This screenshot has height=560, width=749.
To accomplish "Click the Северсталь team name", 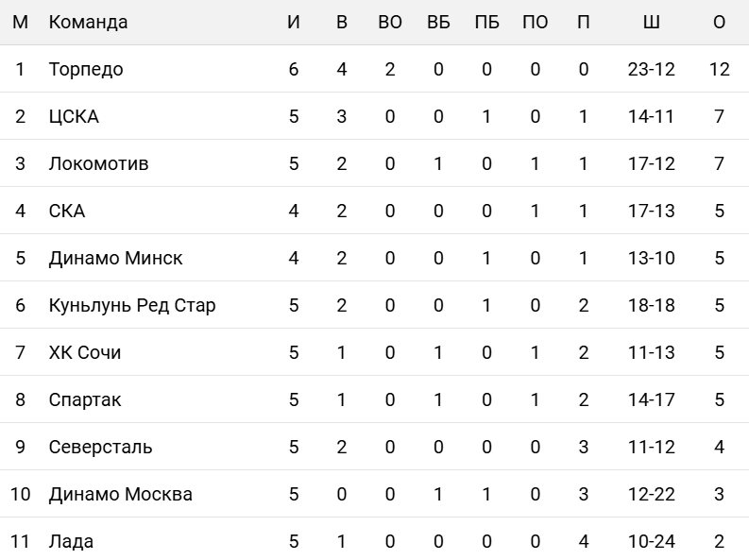I will (x=100, y=447).
